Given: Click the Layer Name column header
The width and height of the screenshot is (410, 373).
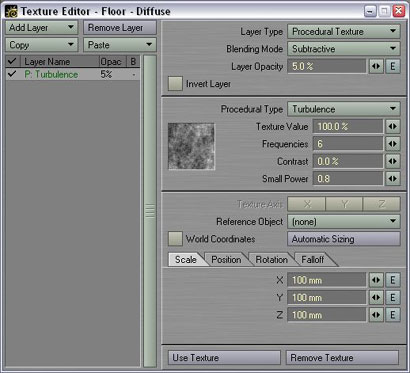Looking at the screenshot, I should 59,61.
